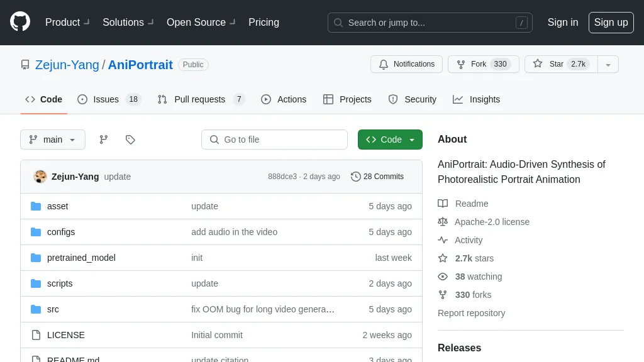Image resolution: width=644 pixels, height=362 pixels.
Task: Fork the repository
Action: [x=479, y=64]
